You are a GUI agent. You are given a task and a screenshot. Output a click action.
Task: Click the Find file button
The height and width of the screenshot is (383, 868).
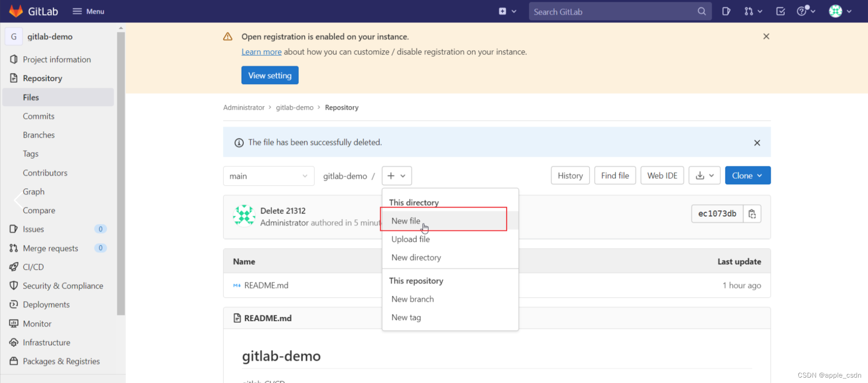point(615,175)
